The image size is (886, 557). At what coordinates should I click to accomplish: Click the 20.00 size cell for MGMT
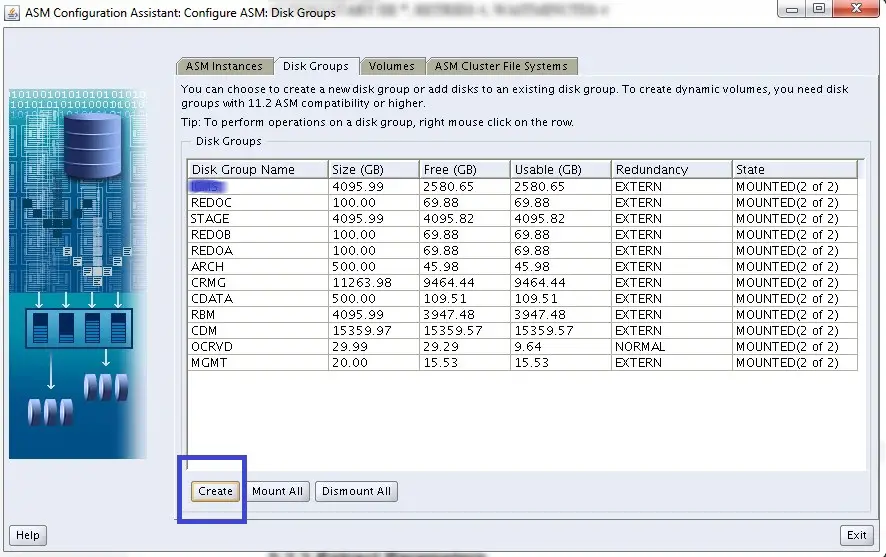[x=373, y=363]
